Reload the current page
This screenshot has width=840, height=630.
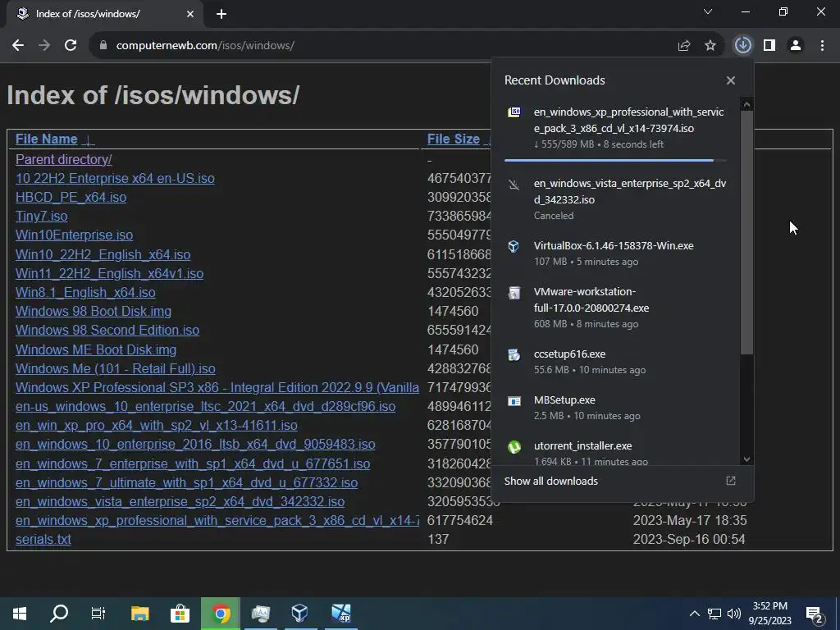[x=71, y=46]
